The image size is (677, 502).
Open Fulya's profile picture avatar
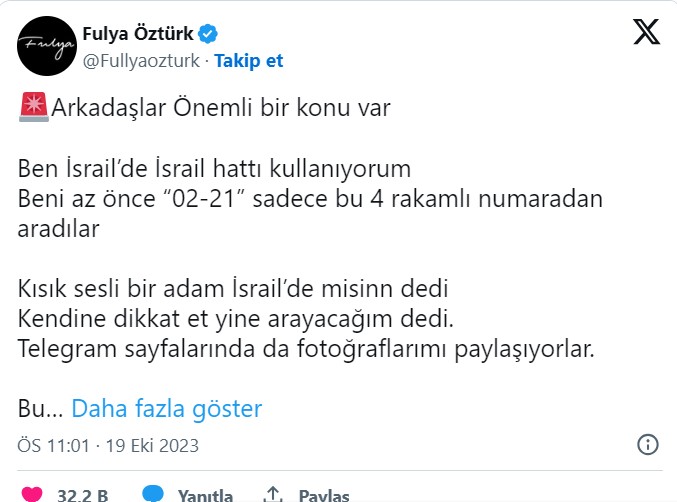click(46, 47)
